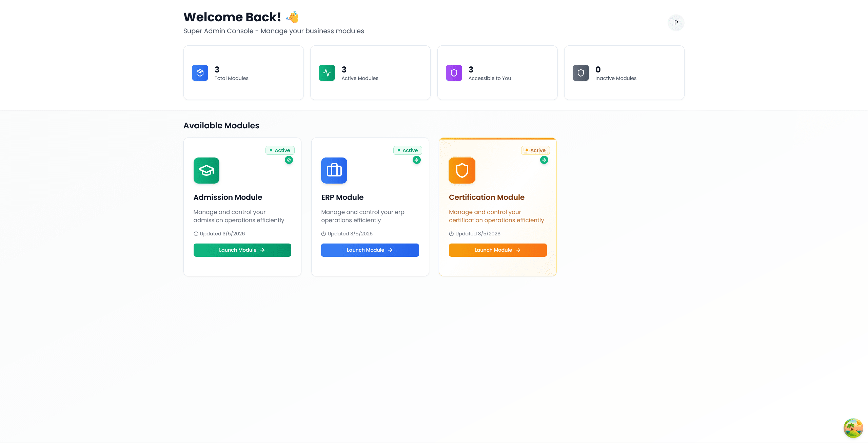Click the admission operations efficiently description
Viewport: 868px width, 443px height.
pyautogui.click(x=239, y=216)
